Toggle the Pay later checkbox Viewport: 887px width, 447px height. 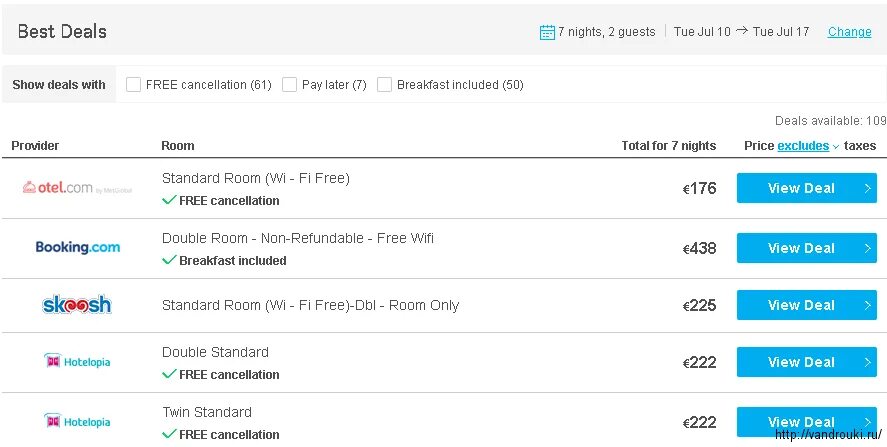point(289,85)
